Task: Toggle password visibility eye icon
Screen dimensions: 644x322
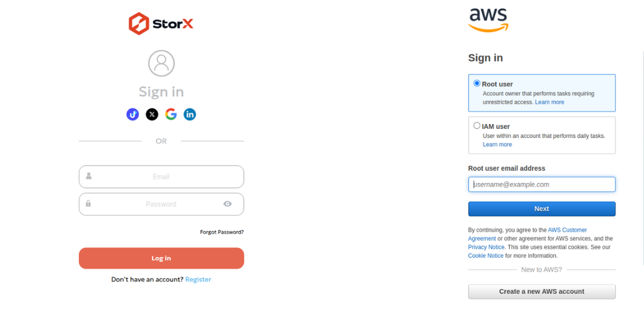Action: 228,204
